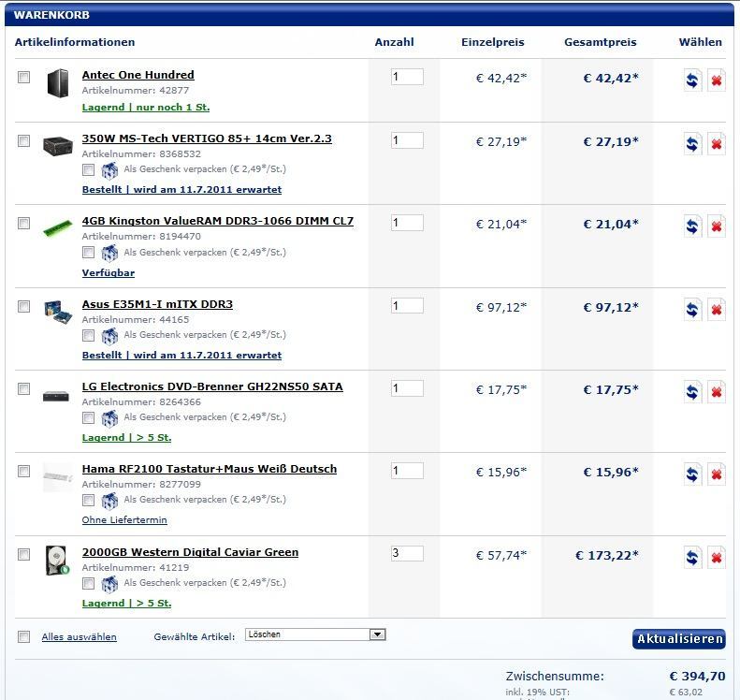This screenshot has width=740, height=700.
Task: Enable gift wrapping for Asus E35M1-I
Action: click(x=88, y=335)
